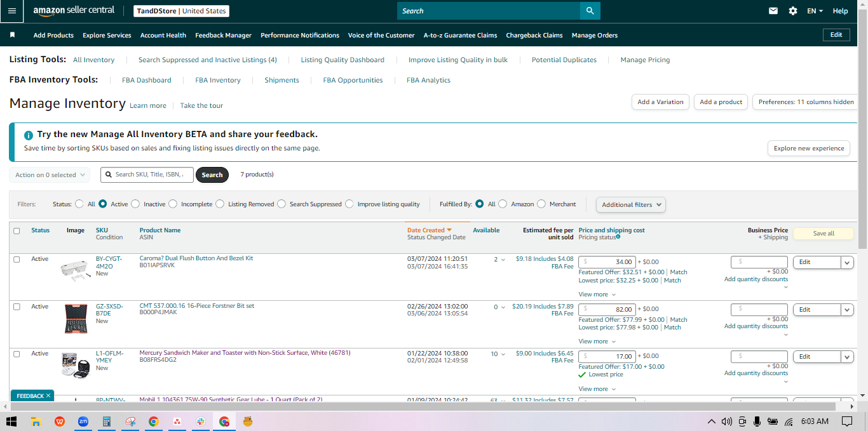Select the Inactive status radio button
This screenshot has height=431, width=868.
pos(135,204)
